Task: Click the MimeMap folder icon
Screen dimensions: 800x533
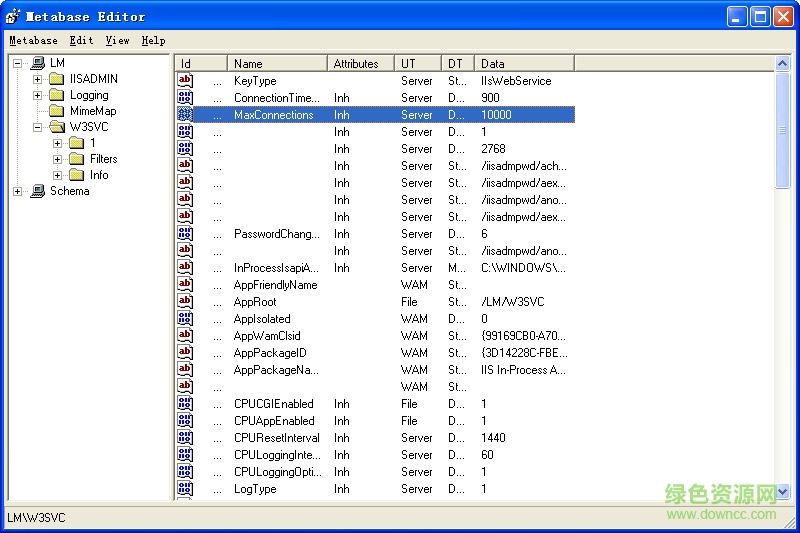Action: pyautogui.click(x=57, y=111)
